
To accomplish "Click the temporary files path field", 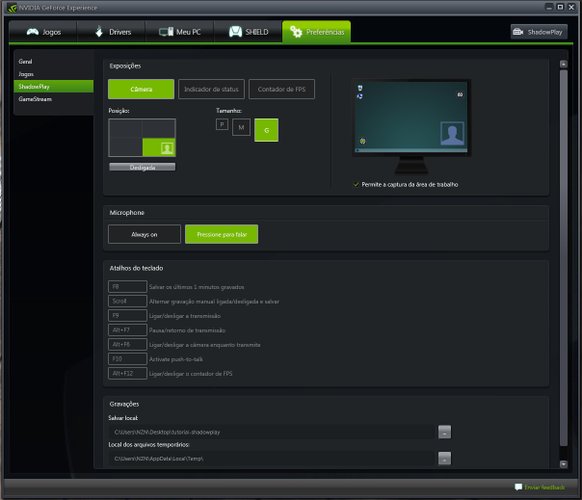I will point(272,458).
